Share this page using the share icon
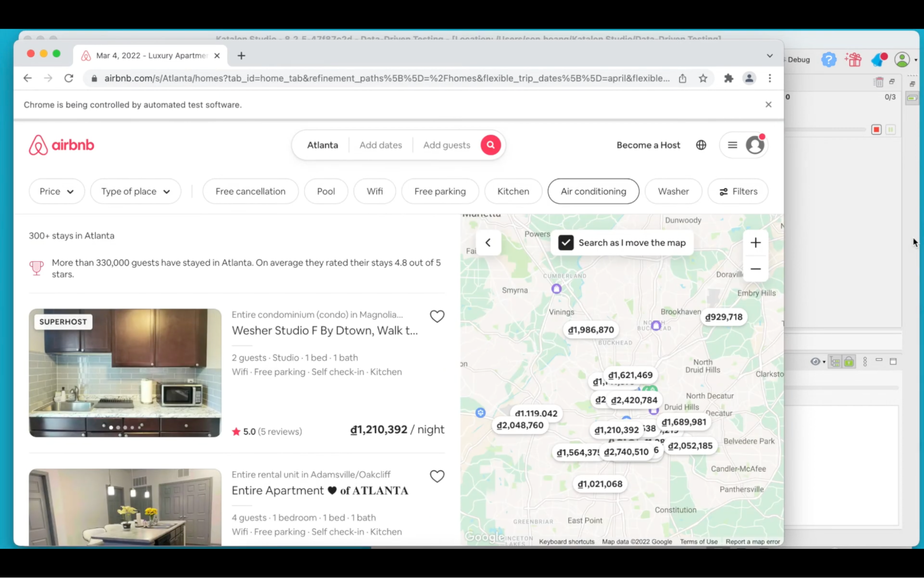 tap(682, 78)
